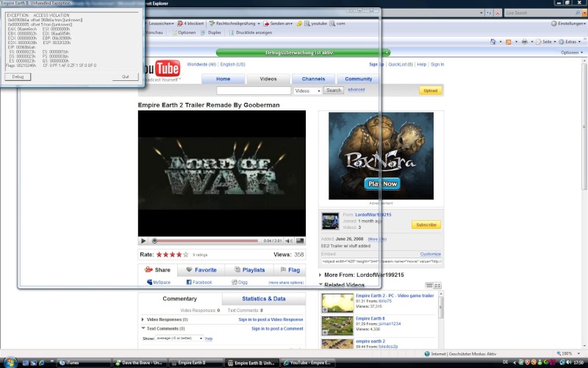Click the YouTube search text field

click(254, 91)
